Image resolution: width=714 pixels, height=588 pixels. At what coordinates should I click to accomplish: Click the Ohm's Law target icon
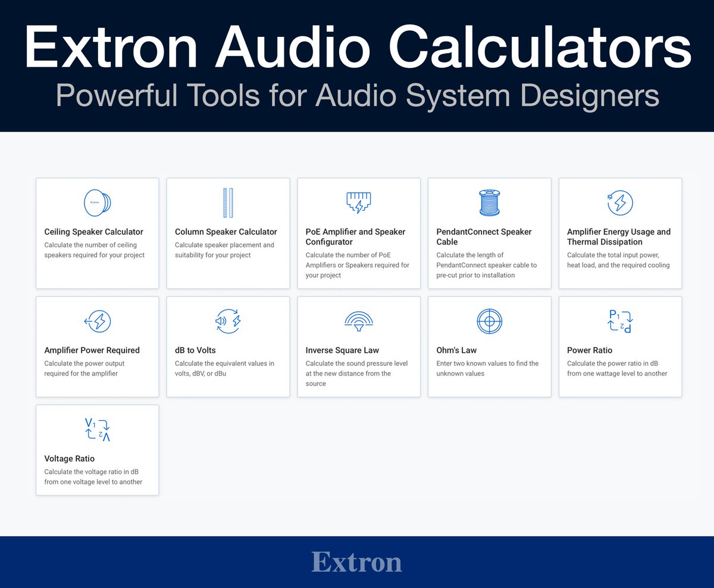(490, 322)
